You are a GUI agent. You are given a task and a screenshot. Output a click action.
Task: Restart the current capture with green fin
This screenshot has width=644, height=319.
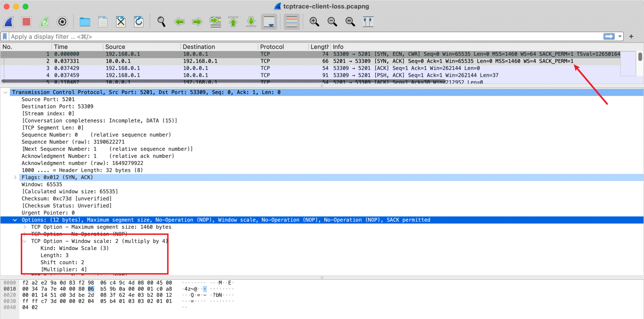[x=44, y=22]
